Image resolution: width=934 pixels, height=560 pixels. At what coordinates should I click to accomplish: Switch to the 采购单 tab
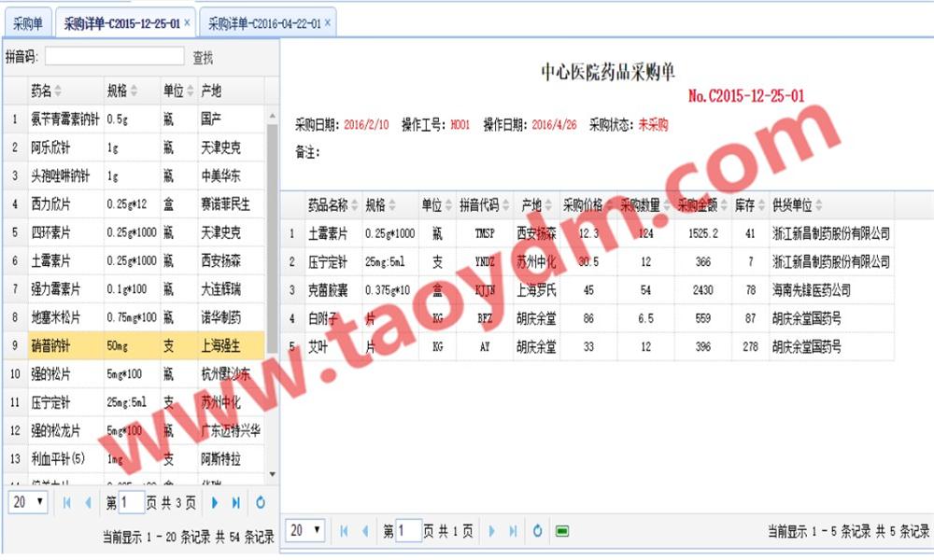pyautogui.click(x=28, y=23)
